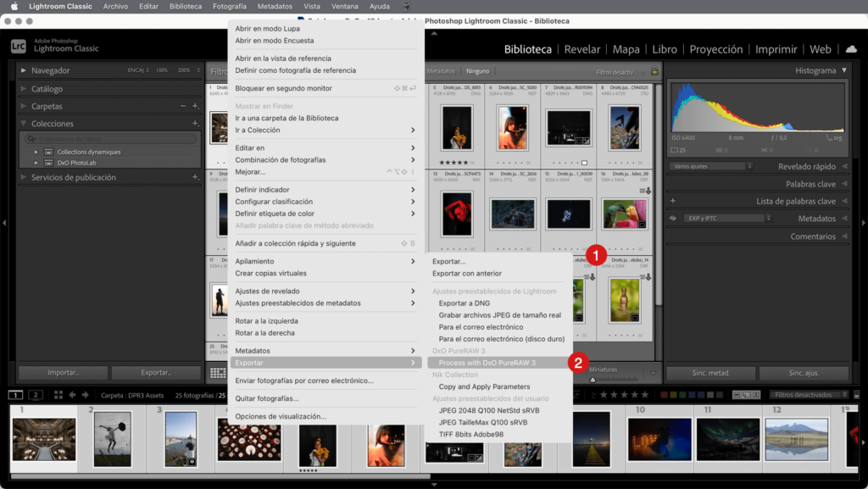Image resolution: width=868 pixels, height=489 pixels.
Task: Click the Colecciones filter search field
Action: click(x=111, y=139)
